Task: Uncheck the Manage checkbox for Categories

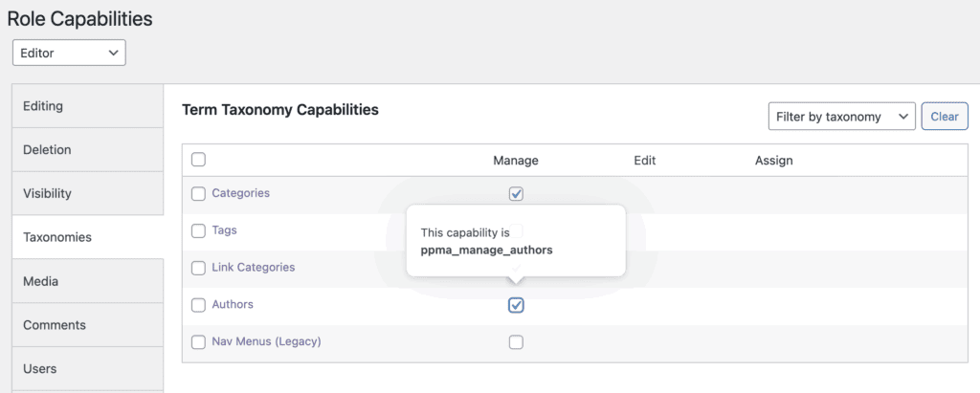Action: pos(516,194)
